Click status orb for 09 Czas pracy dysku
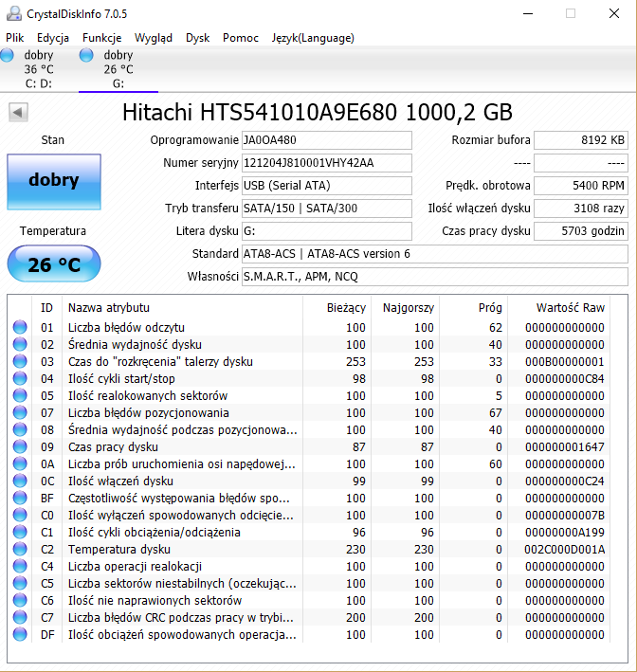 20,447
